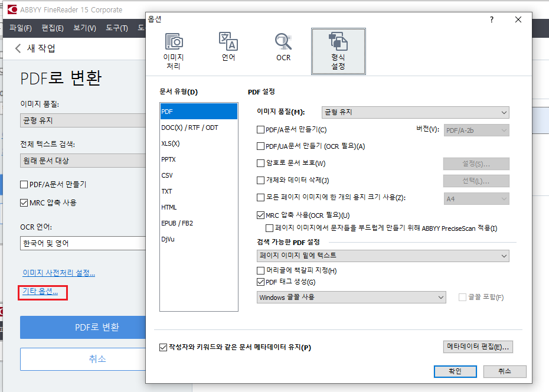The height and width of the screenshot is (392, 549).
Task: Click the PDF로 변환 button
Action: click(83, 327)
